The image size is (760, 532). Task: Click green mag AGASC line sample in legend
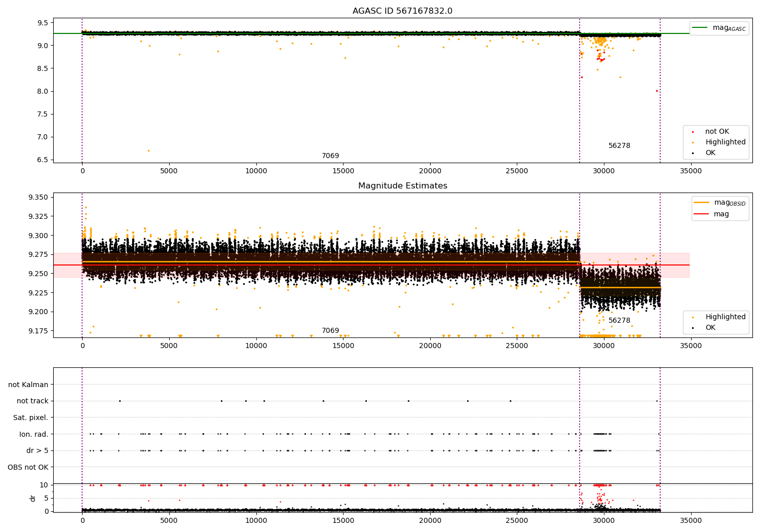point(701,28)
